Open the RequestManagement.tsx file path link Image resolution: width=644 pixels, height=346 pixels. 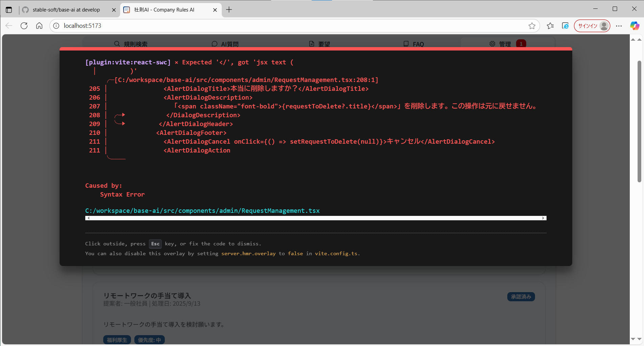(x=202, y=211)
